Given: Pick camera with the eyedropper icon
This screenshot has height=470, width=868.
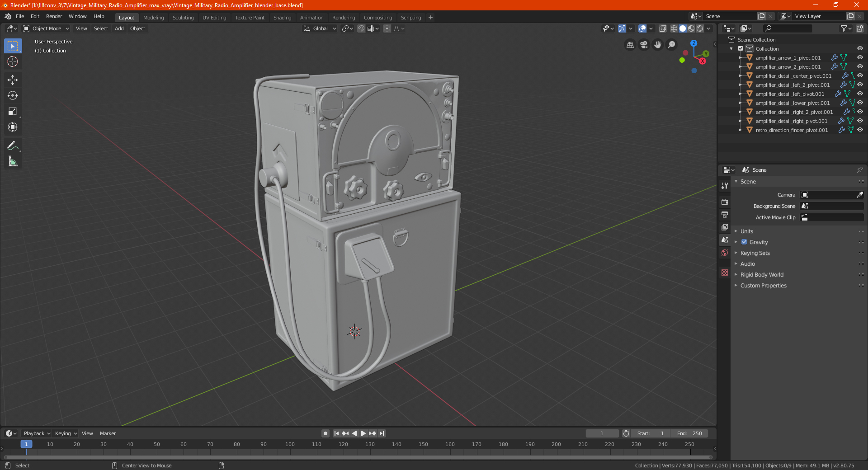Looking at the screenshot, I should [859, 195].
